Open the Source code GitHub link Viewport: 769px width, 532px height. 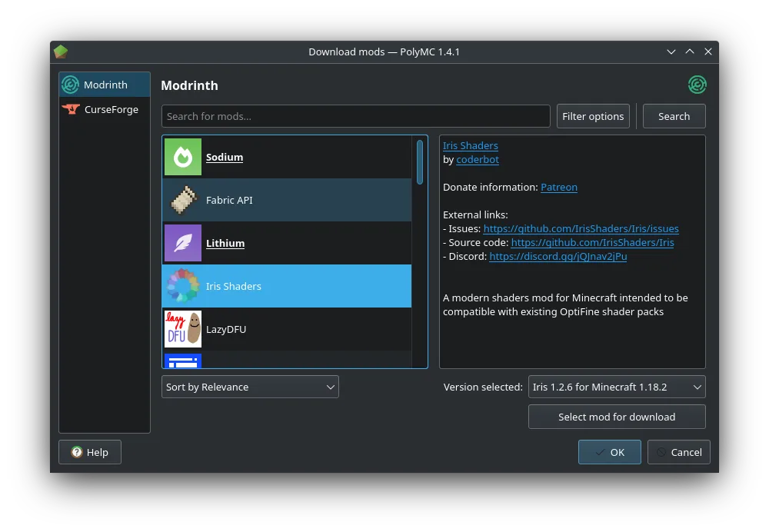(x=592, y=242)
